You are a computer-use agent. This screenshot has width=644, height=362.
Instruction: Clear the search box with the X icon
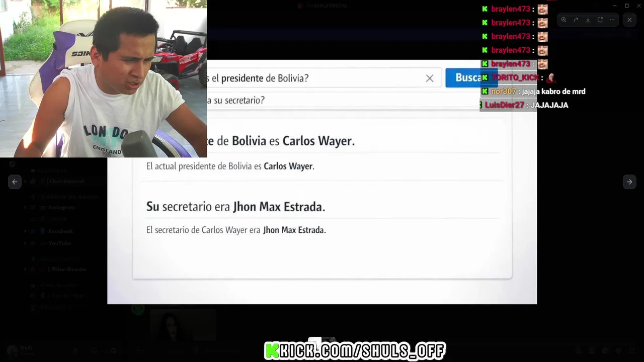coord(430,78)
